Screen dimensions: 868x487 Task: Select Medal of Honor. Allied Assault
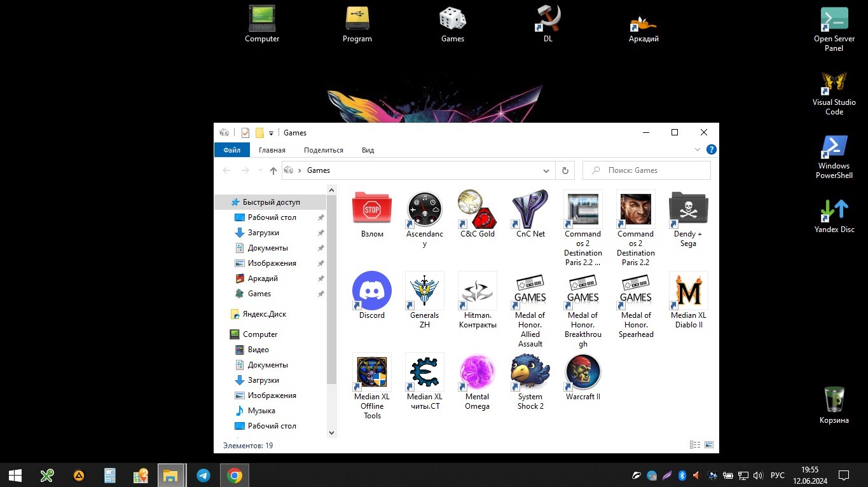[x=530, y=310]
